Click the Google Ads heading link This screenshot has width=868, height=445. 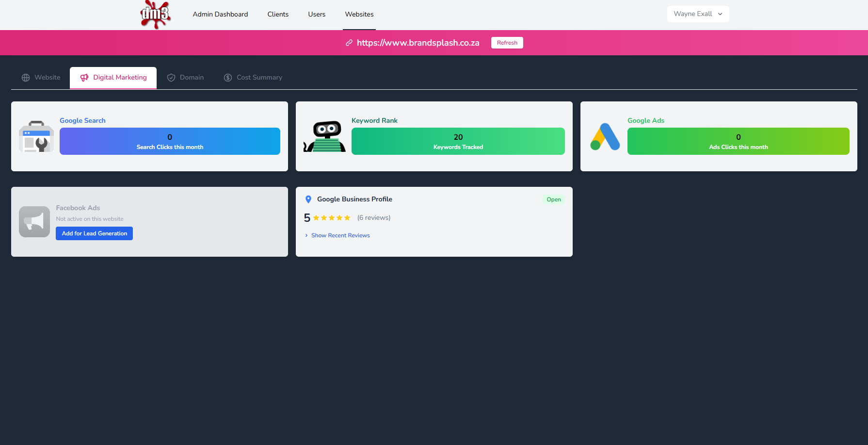(646, 120)
